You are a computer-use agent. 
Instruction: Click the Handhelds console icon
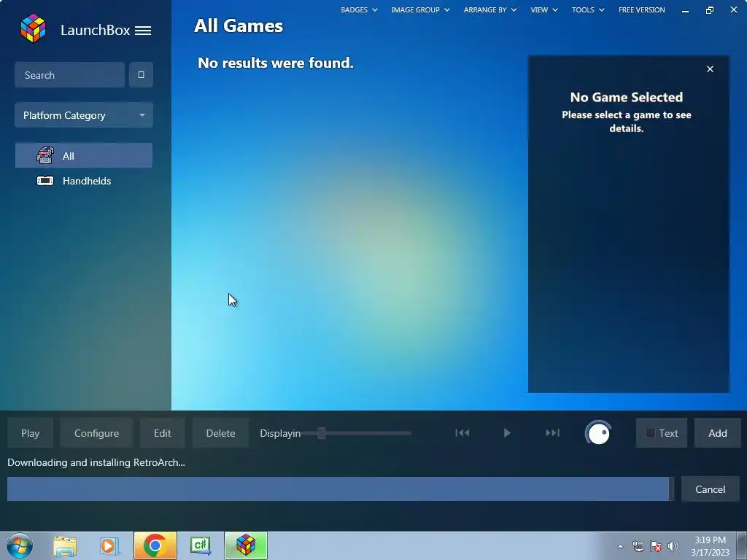45,181
